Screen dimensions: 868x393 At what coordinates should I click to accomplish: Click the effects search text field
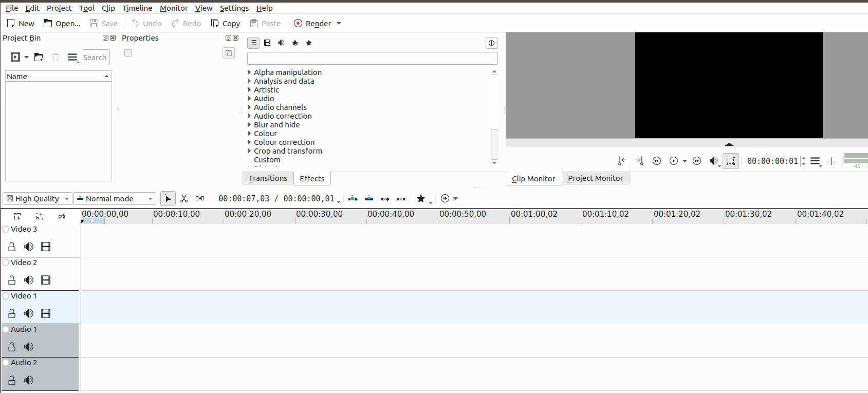click(x=373, y=58)
